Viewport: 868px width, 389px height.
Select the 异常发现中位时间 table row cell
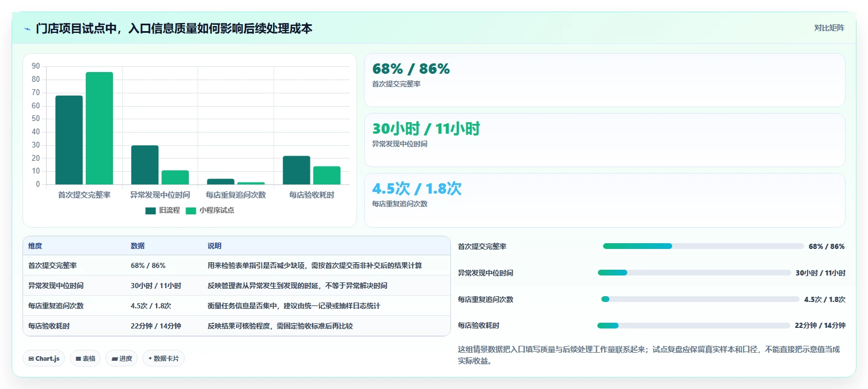click(x=56, y=286)
